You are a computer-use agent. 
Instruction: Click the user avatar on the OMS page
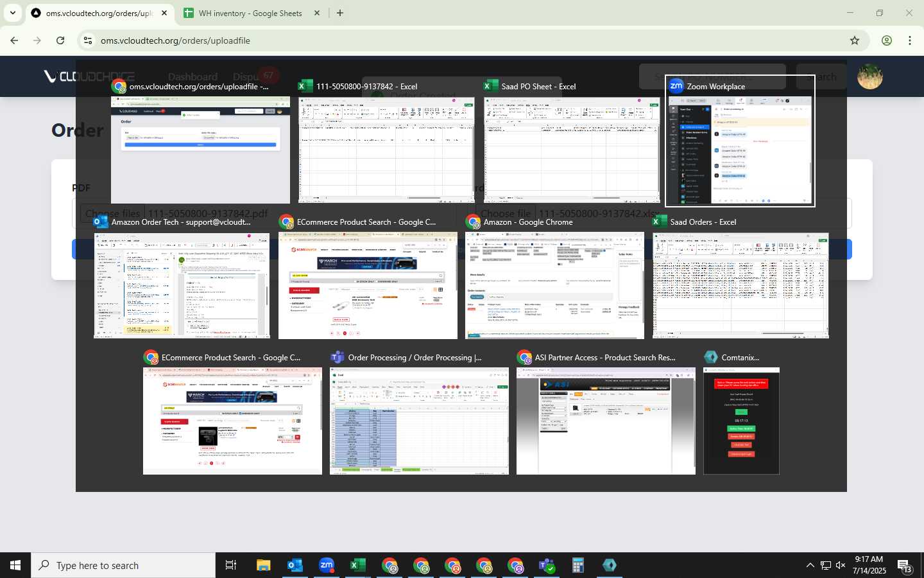(x=870, y=76)
